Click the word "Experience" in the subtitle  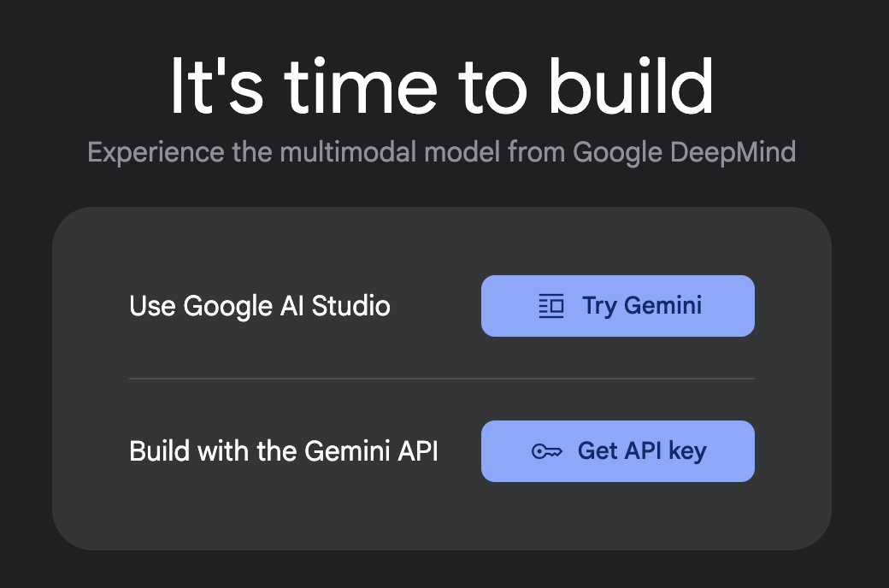[156, 152]
